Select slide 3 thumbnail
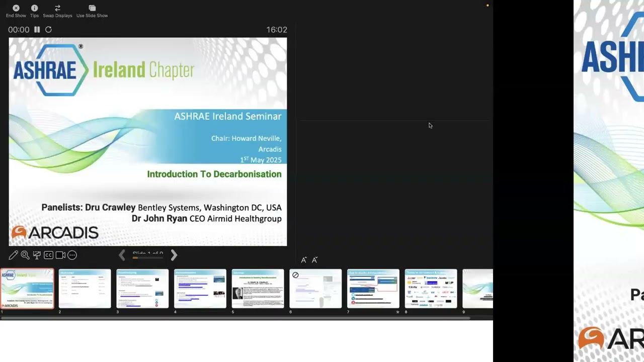The width and height of the screenshot is (644, 362). click(142, 289)
